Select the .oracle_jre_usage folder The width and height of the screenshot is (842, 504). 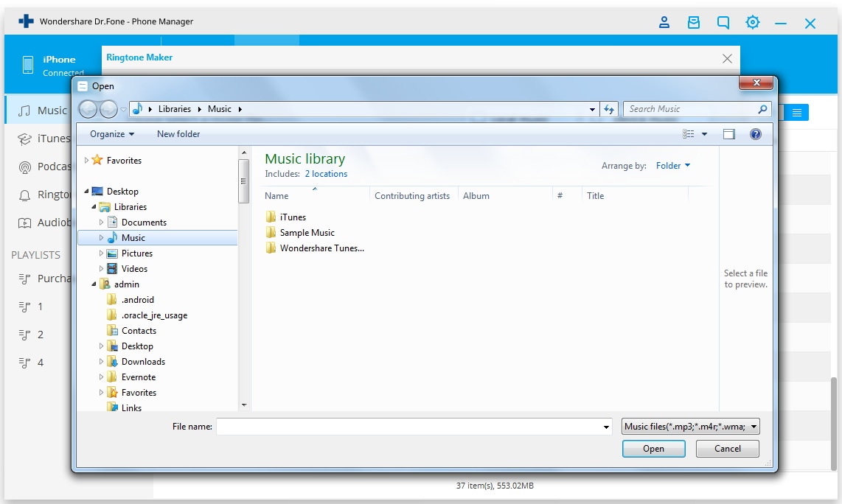[154, 315]
